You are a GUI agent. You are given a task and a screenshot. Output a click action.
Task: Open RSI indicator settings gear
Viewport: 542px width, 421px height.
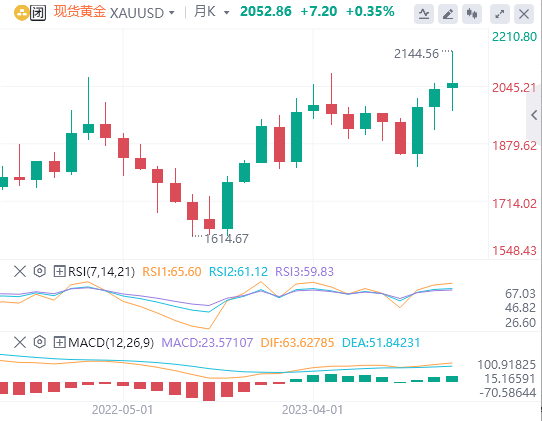[40, 271]
